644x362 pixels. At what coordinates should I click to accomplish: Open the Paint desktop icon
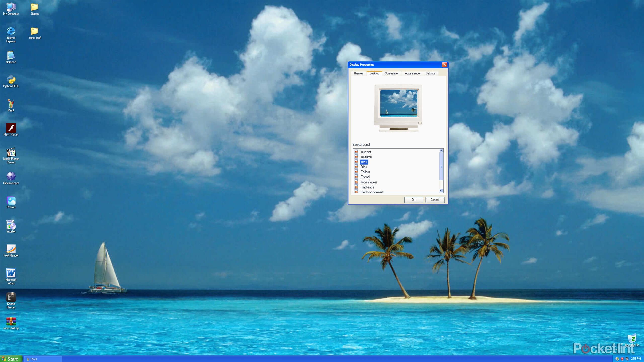click(11, 106)
